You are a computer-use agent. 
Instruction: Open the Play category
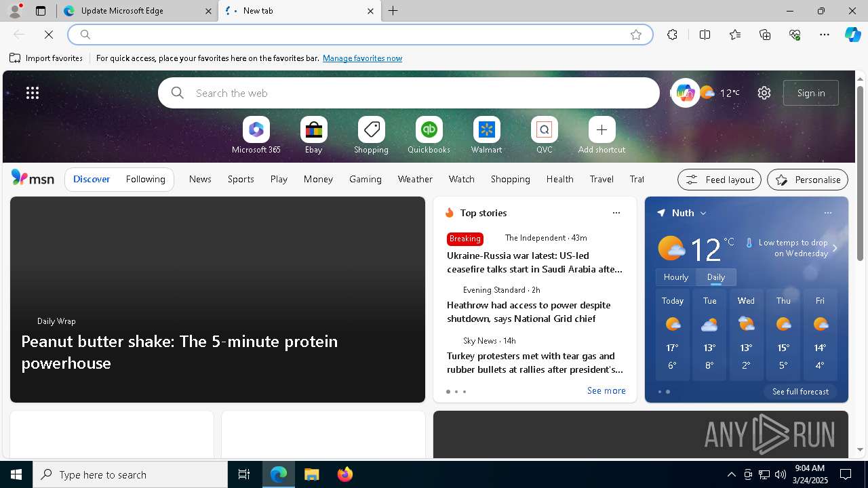click(x=279, y=179)
